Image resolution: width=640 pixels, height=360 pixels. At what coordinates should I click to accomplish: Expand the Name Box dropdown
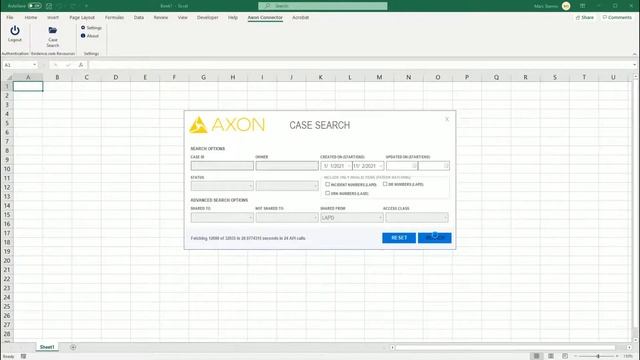pyautogui.click(x=35, y=65)
